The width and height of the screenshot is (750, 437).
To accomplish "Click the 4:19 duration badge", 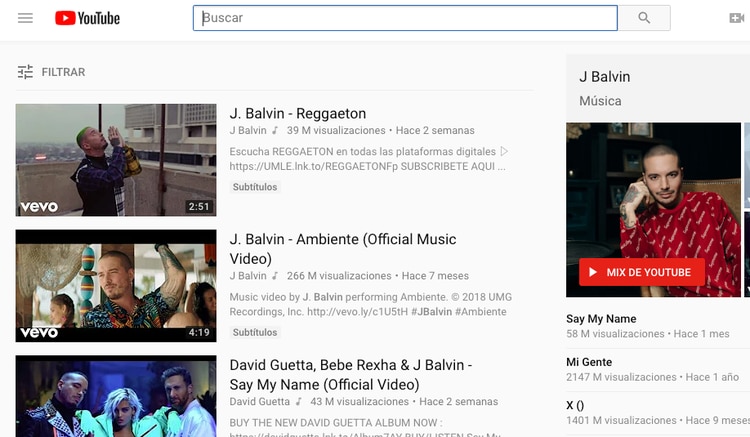I will pyautogui.click(x=199, y=332).
